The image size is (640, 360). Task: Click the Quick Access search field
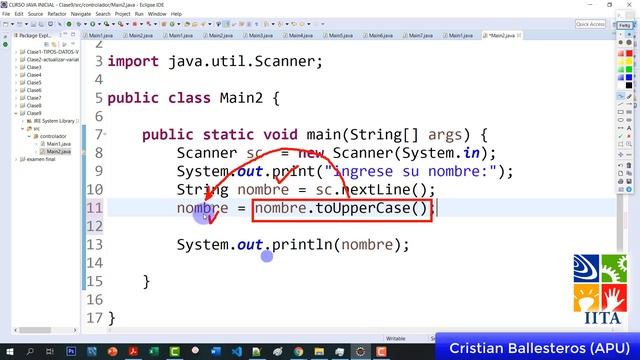point(590,24)
